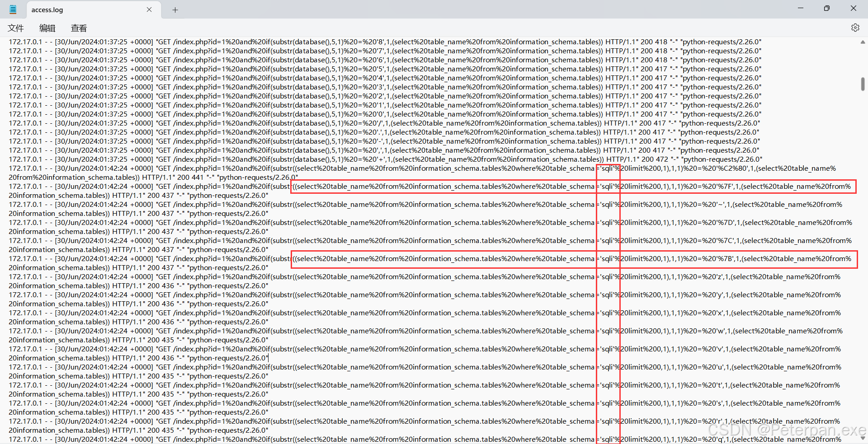Click log line with database(),5,1) = '3'
Screen dimensions: 868x444
pyautogui.click(x=385, y=87)
